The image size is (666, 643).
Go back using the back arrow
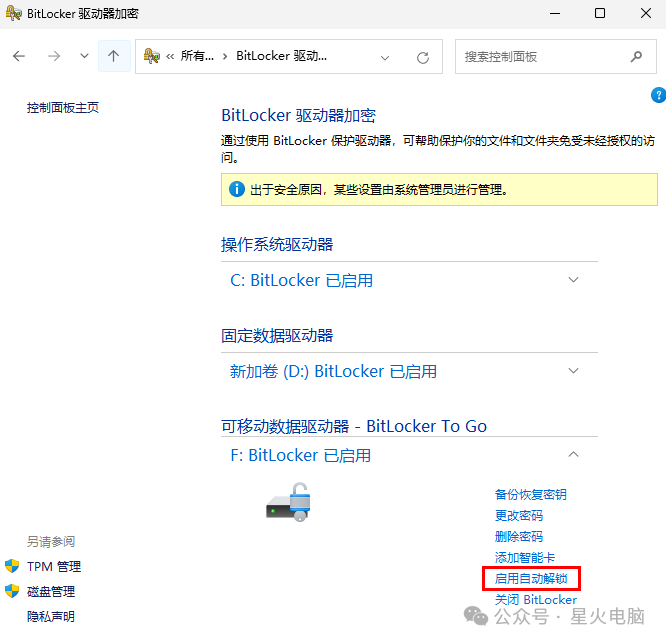click(x=19, y=56)
